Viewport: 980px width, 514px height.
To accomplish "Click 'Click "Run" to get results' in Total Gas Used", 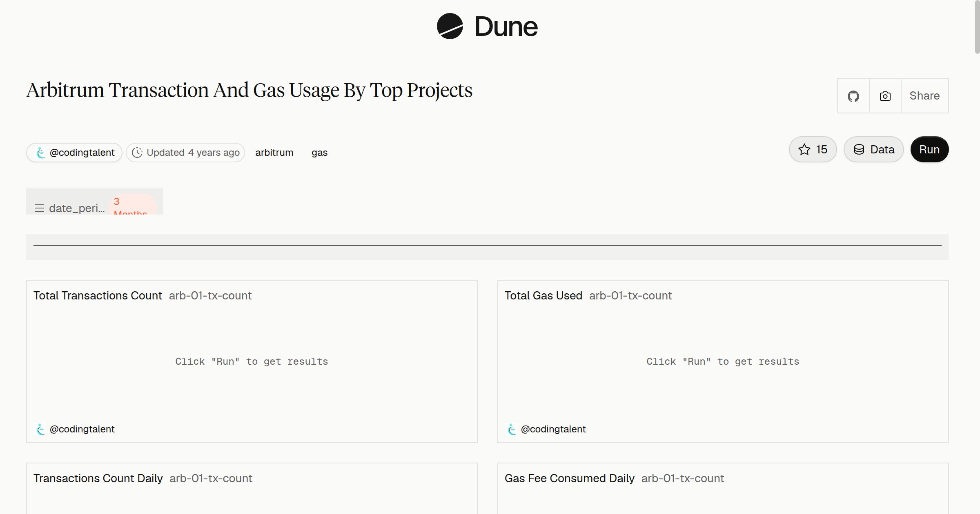I will 723,361.
